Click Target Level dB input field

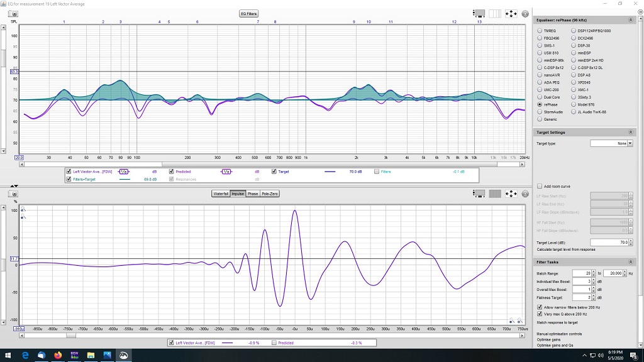(x=609, y=243)
